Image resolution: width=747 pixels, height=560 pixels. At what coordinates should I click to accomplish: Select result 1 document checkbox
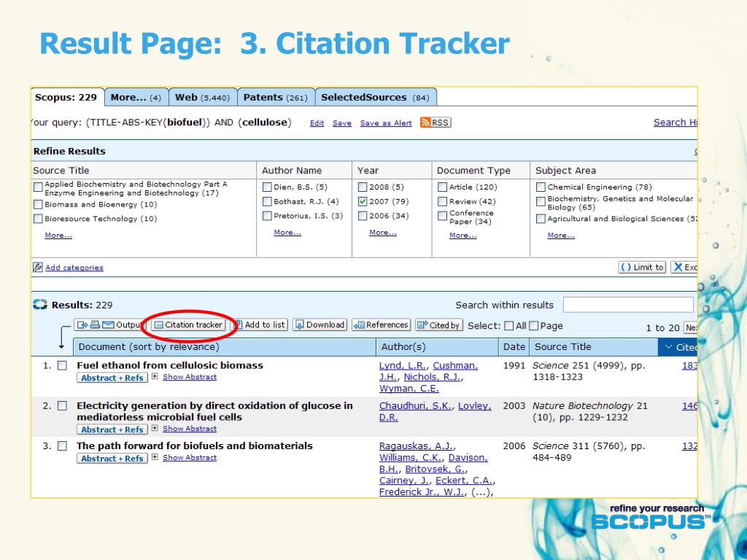[x=62, y=365]
